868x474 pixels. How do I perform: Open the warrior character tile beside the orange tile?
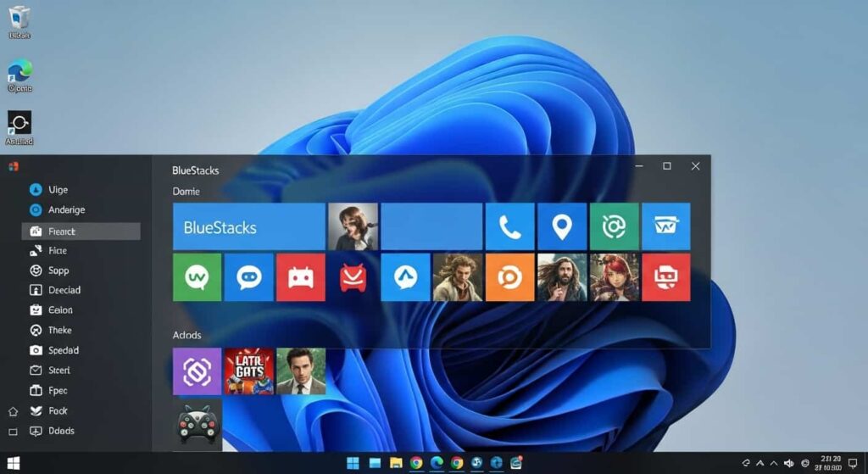[x=458, y=277]
